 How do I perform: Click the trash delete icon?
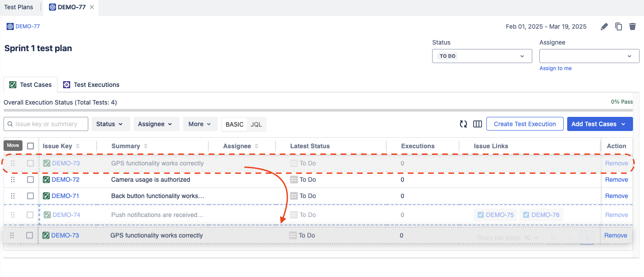(633, 27)
